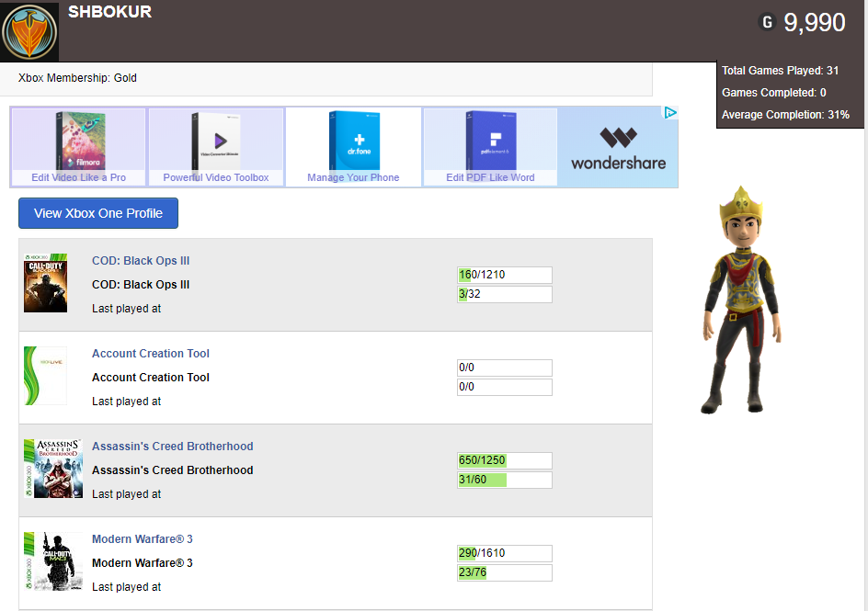Click the SHBOKUR gamer profile emblem

[x=29, y=31]
